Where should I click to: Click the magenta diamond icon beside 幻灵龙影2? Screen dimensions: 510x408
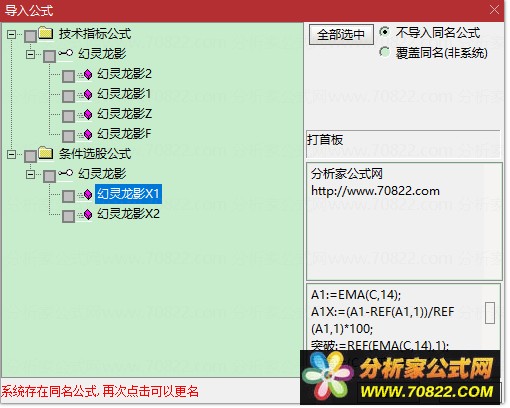pyautogui.click(x=88, y=74)
